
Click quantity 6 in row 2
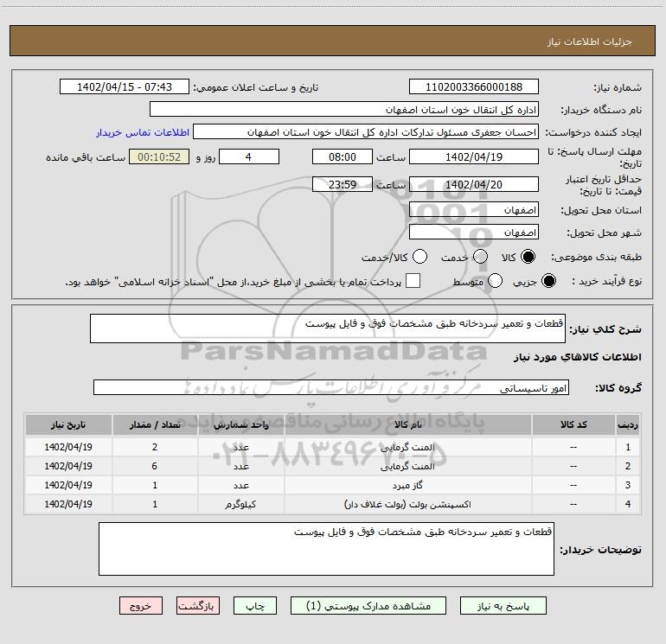coord(155,466)
